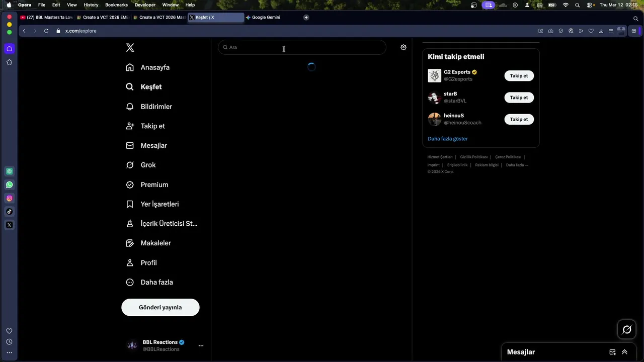644x362 pixels.
Task: Open the Bookmarks menu in menu bar
Action: pyautogui.click(x=116, y=5)
